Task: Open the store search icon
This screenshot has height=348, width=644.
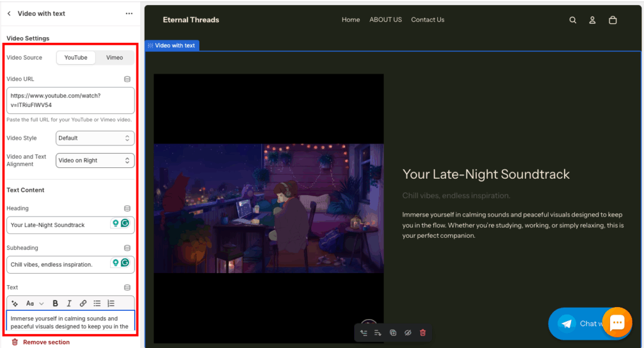Action: pos(572,20)
